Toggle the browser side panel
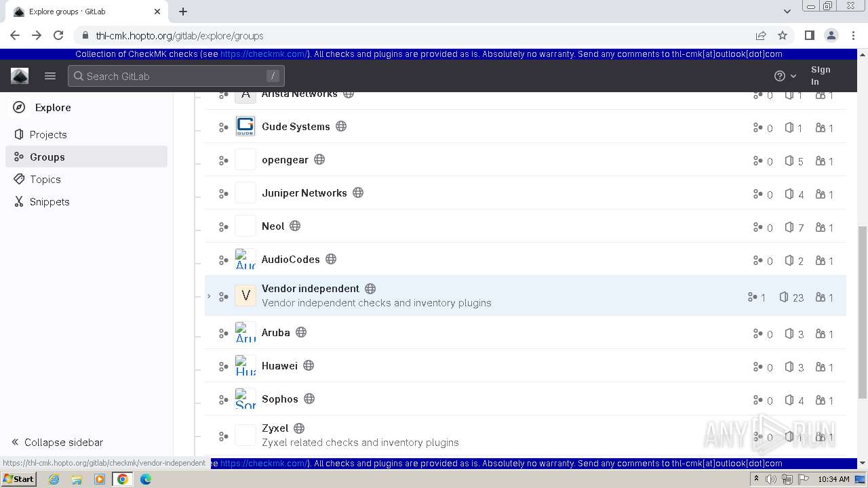868x488 pixels. [809, 35]
